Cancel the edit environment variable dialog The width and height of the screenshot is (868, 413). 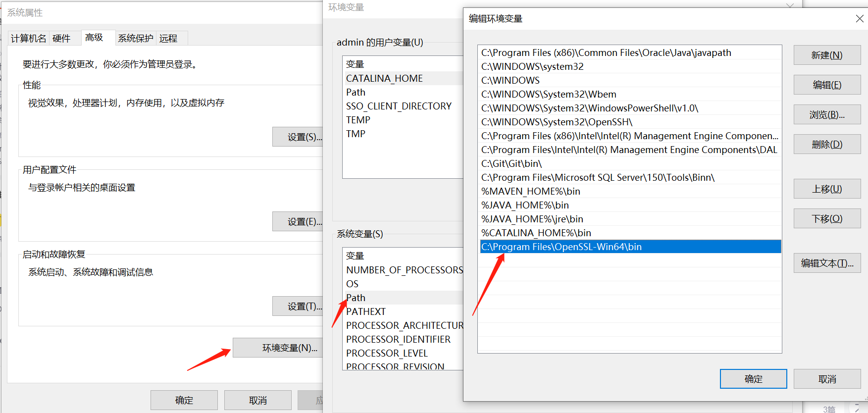826,379
